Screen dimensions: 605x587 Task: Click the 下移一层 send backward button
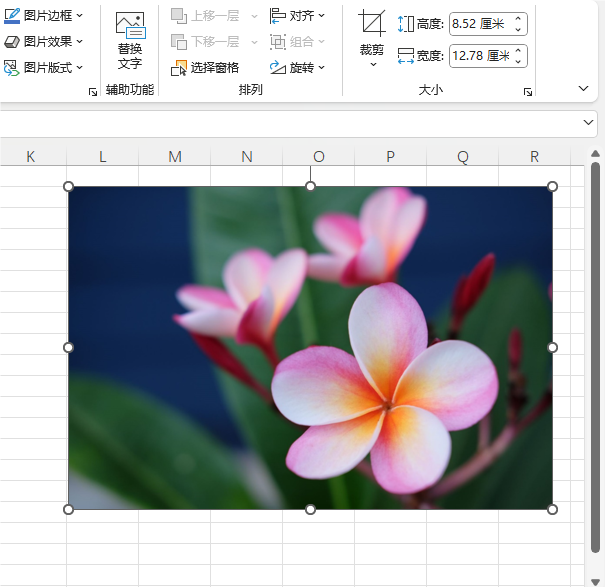coord(206,42)
